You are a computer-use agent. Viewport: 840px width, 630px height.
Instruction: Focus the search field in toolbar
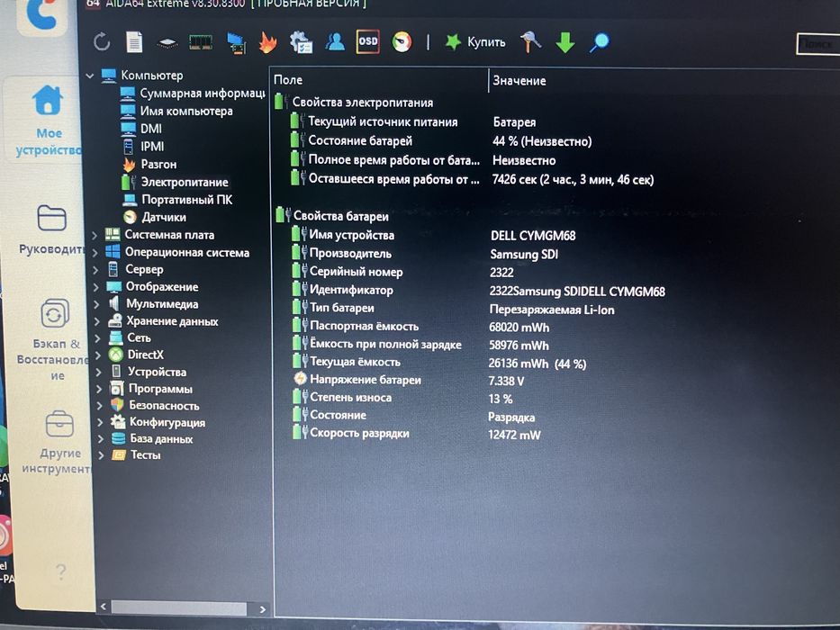point(817,44)
